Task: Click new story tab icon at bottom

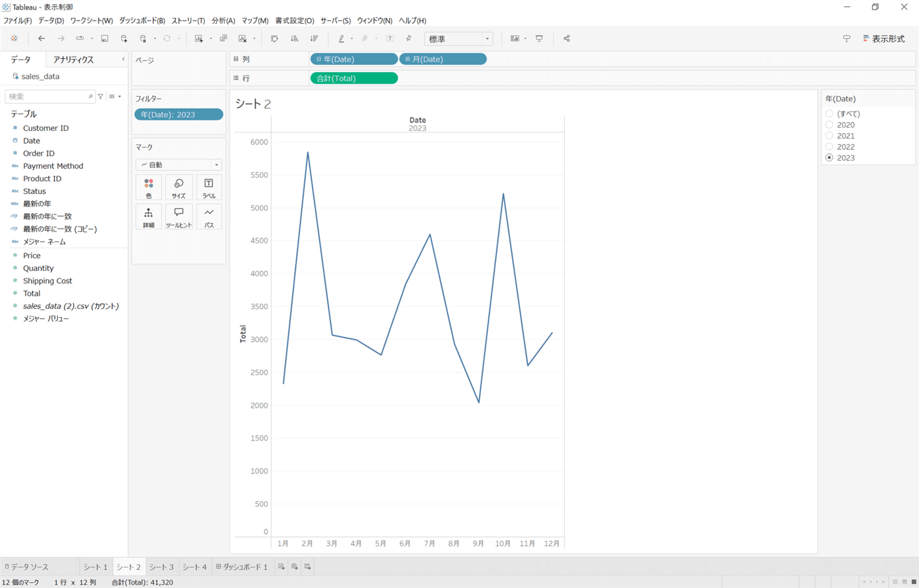Action: (x=307, y=567)
